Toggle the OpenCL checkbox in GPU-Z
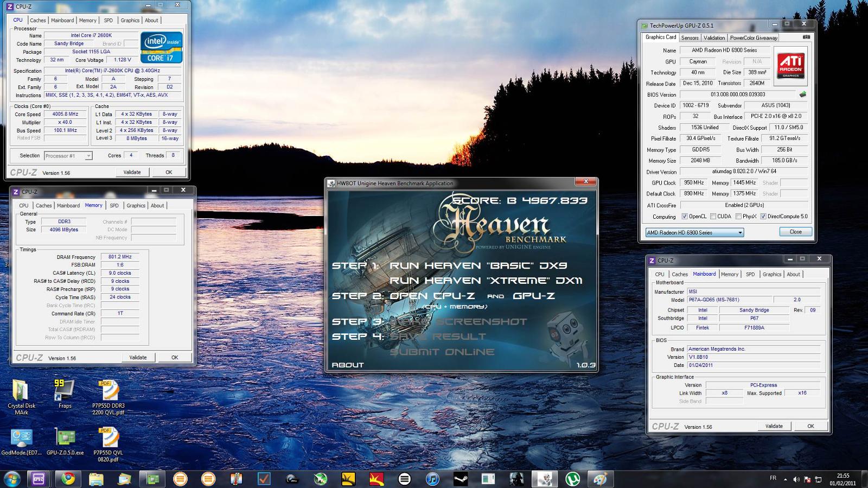This screenshot has height=488, width=868. click(x=685, y=217)
